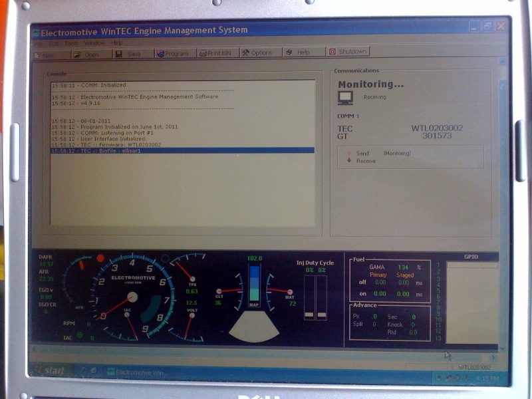Select console line 'COMM. Initialized'
The image size is (532, 399).
[182, 85]
